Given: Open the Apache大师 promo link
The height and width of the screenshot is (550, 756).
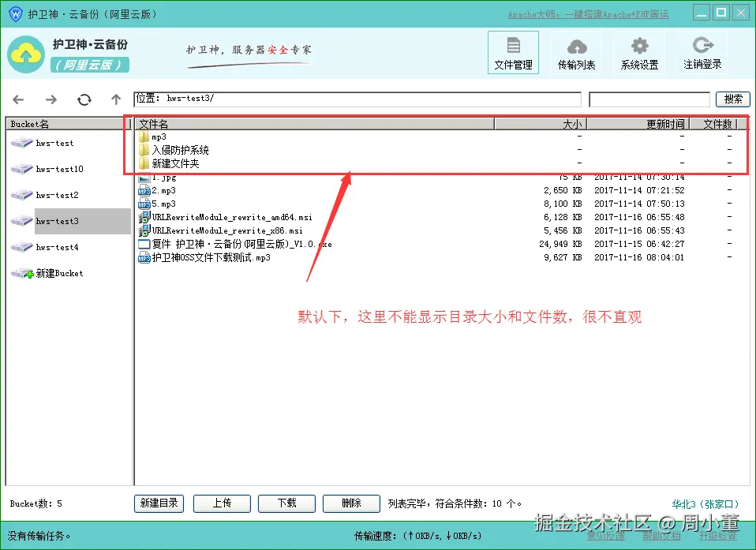Looking at the screenshot, I should coord(588,14).
